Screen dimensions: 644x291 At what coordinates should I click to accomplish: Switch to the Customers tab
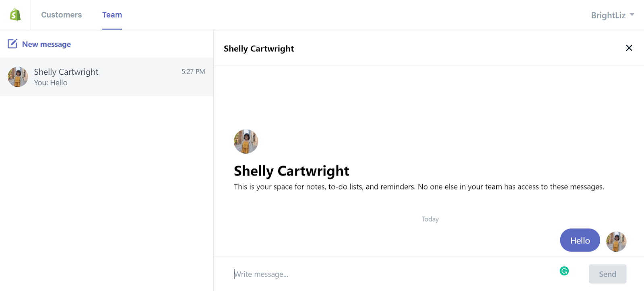(61, 15)
